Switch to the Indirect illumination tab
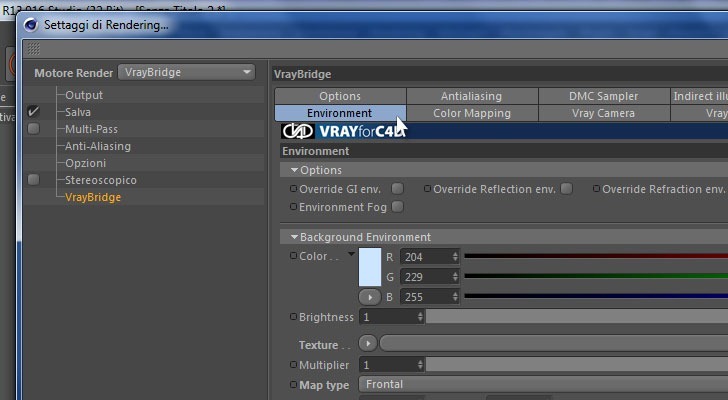This screenshot has width=728, height=400. click(x=699, y=96)
